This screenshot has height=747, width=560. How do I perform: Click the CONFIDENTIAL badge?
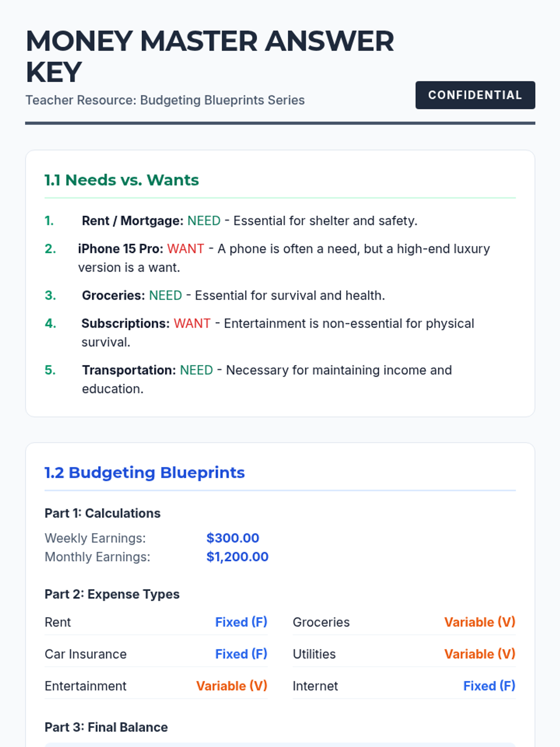pyautogui.click(x=475, y=95)
